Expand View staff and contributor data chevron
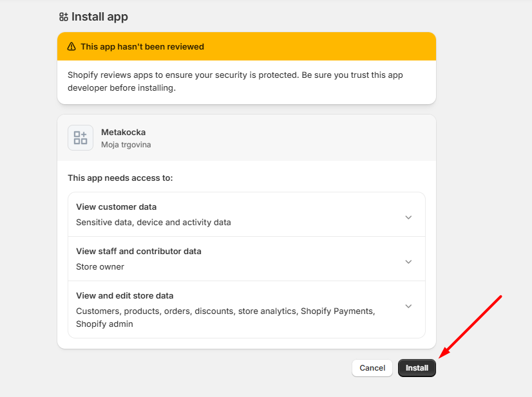 [408, 262]
